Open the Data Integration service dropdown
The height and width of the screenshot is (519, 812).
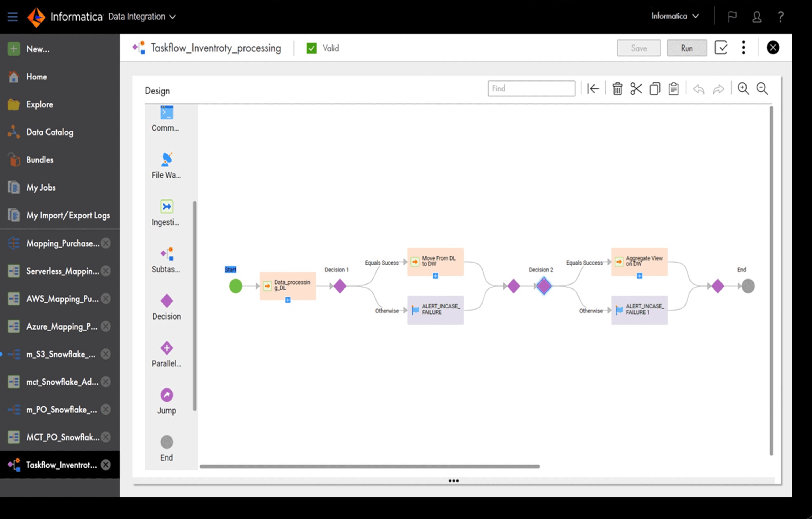[142, 17]
